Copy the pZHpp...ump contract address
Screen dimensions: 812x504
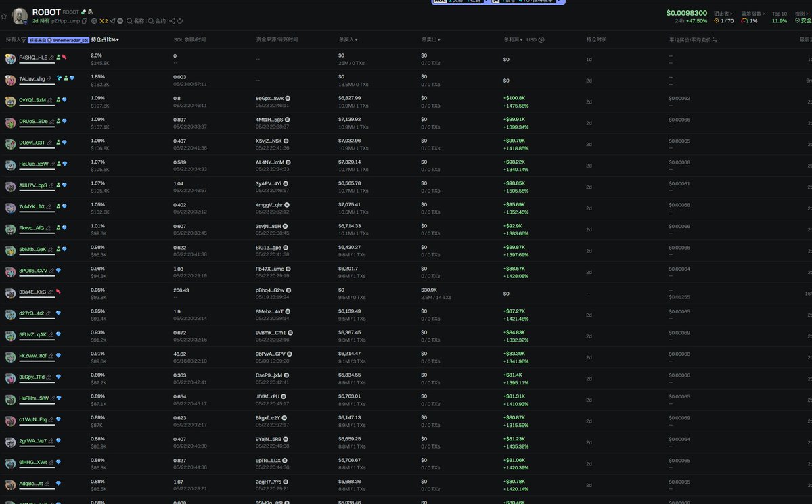85,21
